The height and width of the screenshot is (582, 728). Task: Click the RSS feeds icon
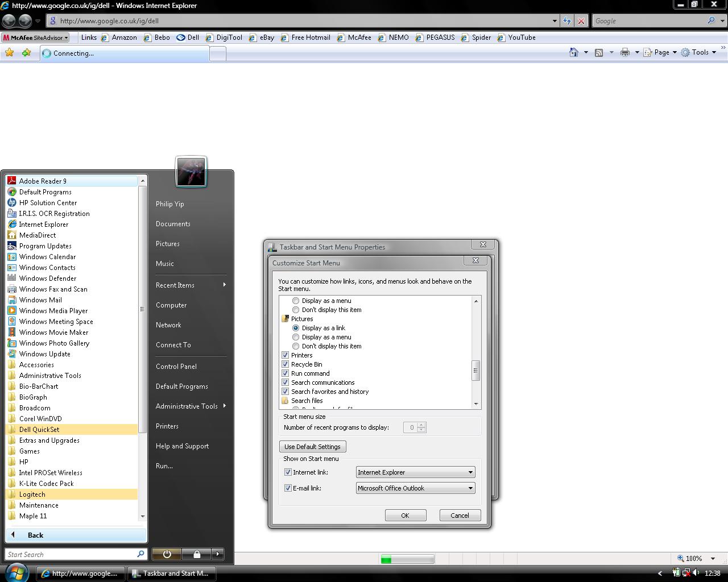599,52
